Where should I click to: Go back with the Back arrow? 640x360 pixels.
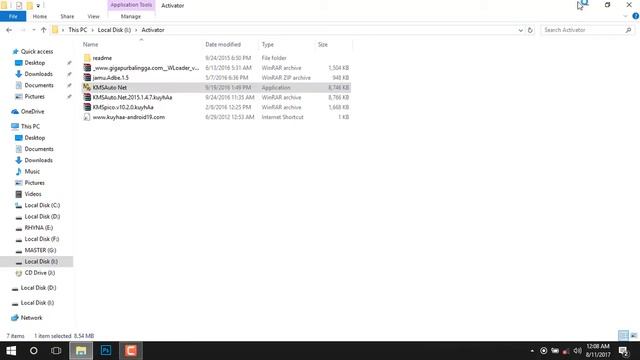click(9, 30)
